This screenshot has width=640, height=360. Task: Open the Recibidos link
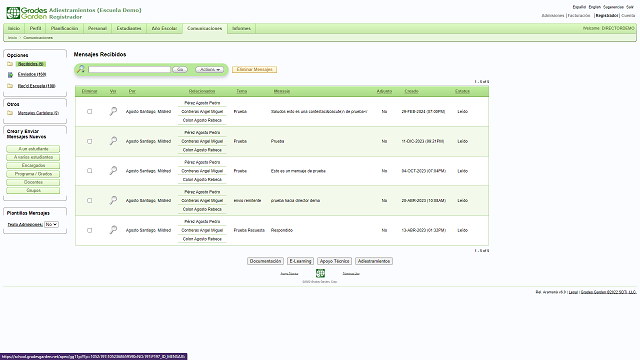coord(31,64)
